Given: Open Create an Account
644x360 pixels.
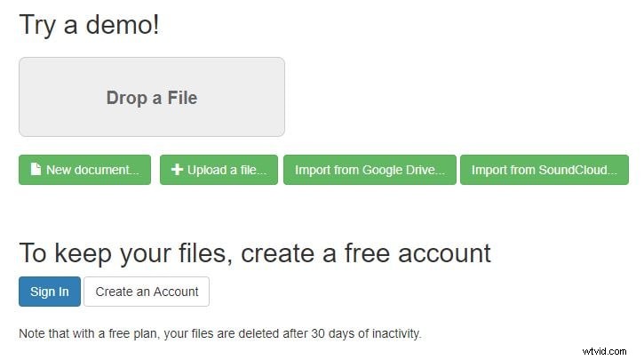Looking at the screenshot, I should coord(147,292).
